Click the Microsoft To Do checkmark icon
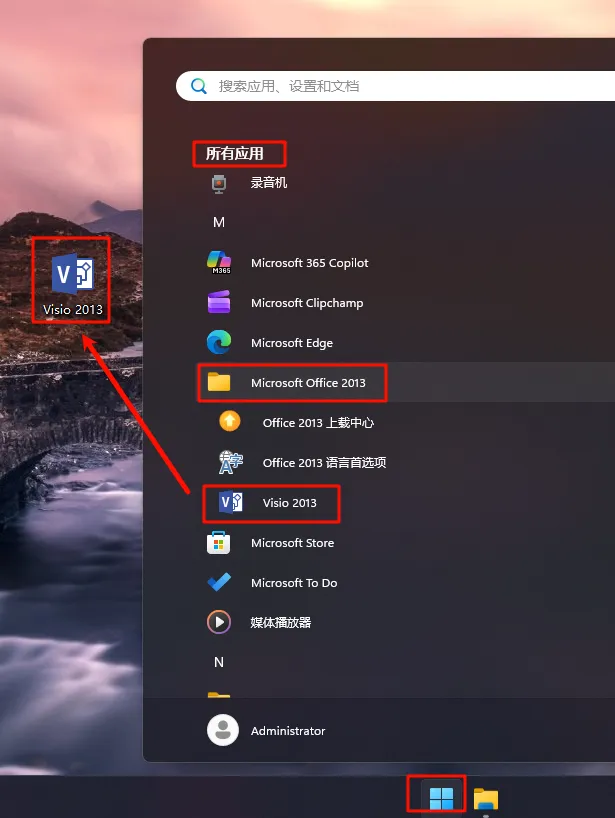The image size is (615, 818). coord(219,582)
